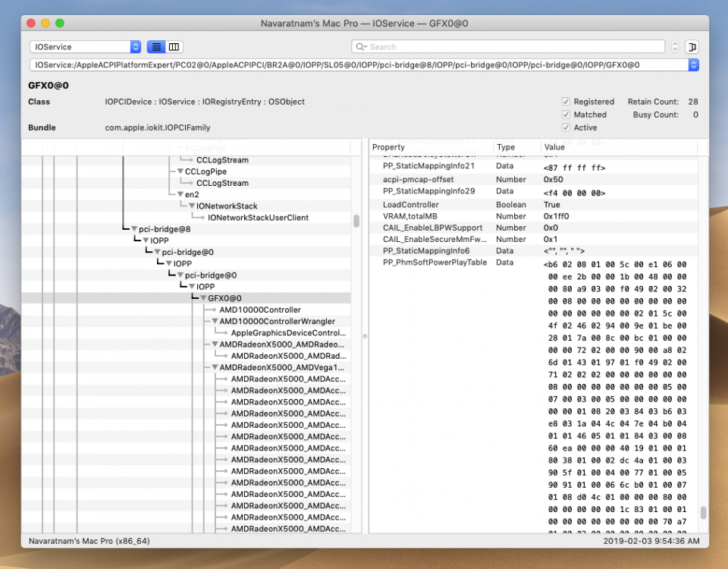This screenshot has height=569, width=728.
Task: Click the 0x1ff0 value cell
Action: coord(556,216)
